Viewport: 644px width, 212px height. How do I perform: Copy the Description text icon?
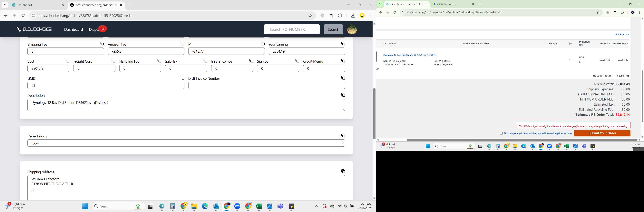[x=343, y=95]
